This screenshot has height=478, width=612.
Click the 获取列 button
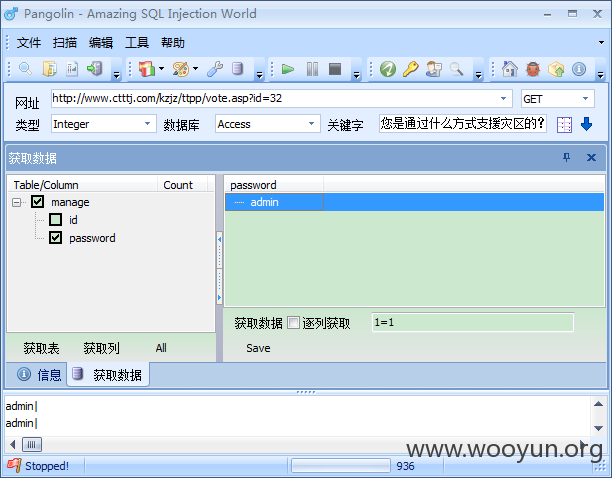[x=101, y=348]
